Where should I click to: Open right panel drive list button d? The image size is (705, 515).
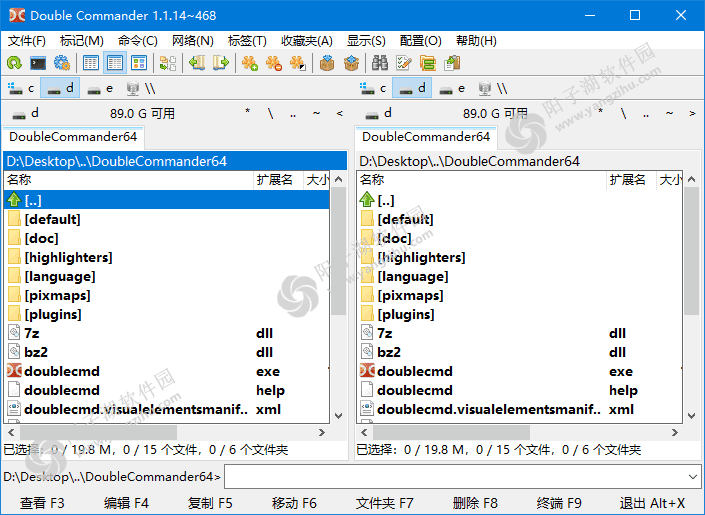point(379,113)
